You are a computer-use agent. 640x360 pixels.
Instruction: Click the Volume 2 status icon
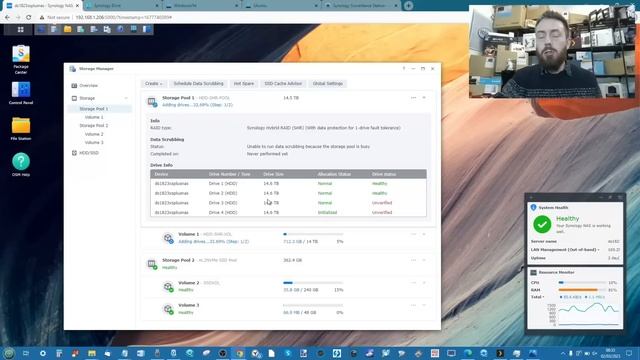(168, 287)
